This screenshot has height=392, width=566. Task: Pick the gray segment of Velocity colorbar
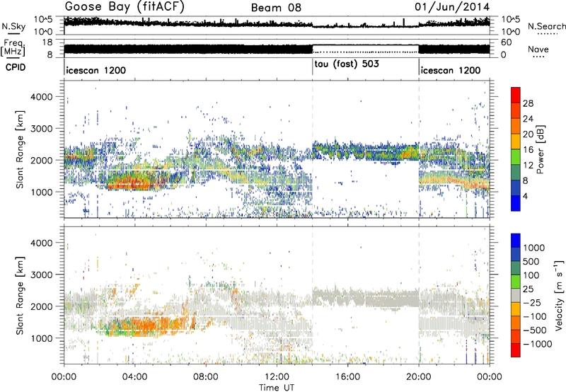[x=516, y=296]
